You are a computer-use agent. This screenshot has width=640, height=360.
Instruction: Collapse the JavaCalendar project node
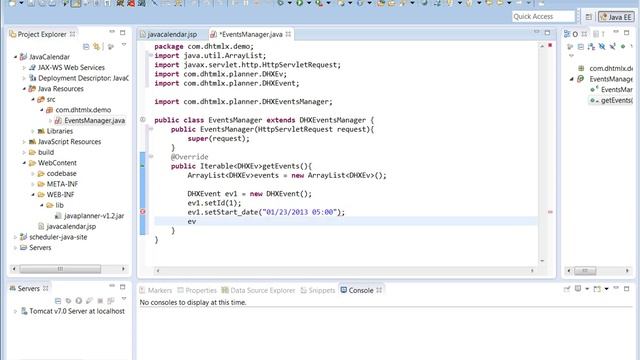[x=16, y=57]
